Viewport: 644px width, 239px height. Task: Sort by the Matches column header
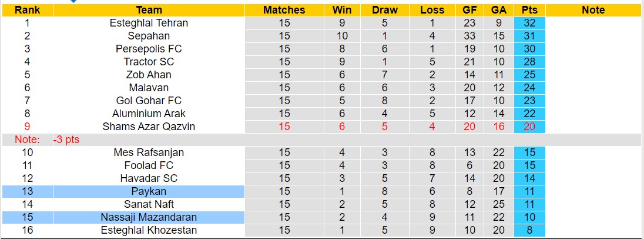(x=284, y=10)
